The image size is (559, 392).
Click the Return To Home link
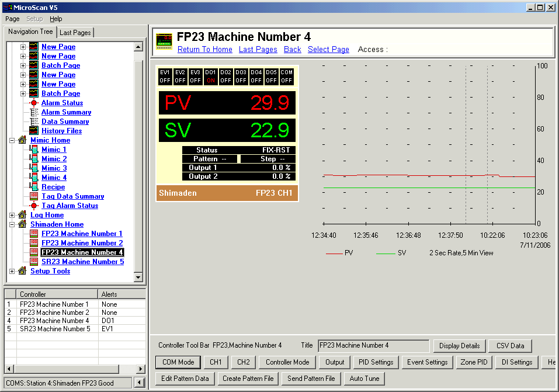tap(205, 50)
